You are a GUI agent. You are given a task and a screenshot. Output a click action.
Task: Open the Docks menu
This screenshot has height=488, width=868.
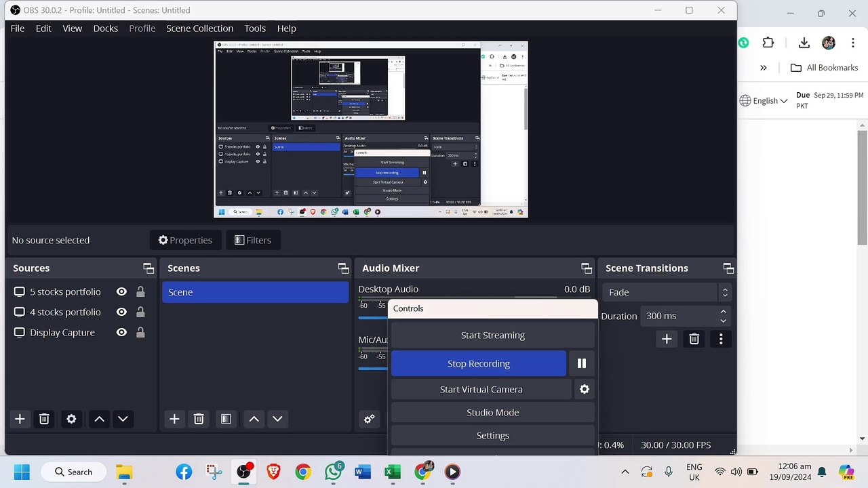[x=106, y=28]
